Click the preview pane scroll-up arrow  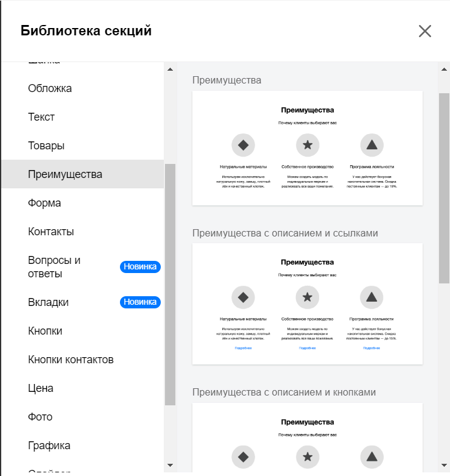pos(444,69)
